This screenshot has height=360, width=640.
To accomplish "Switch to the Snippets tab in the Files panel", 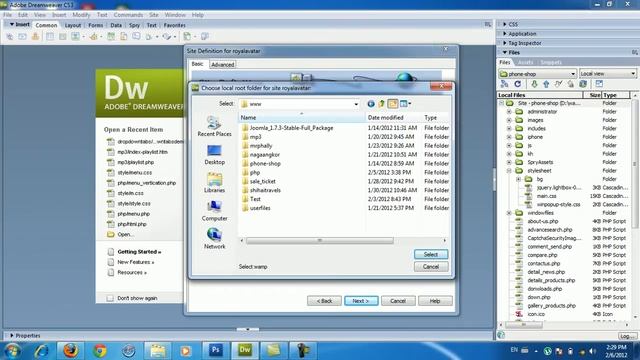I will (551, 62).
